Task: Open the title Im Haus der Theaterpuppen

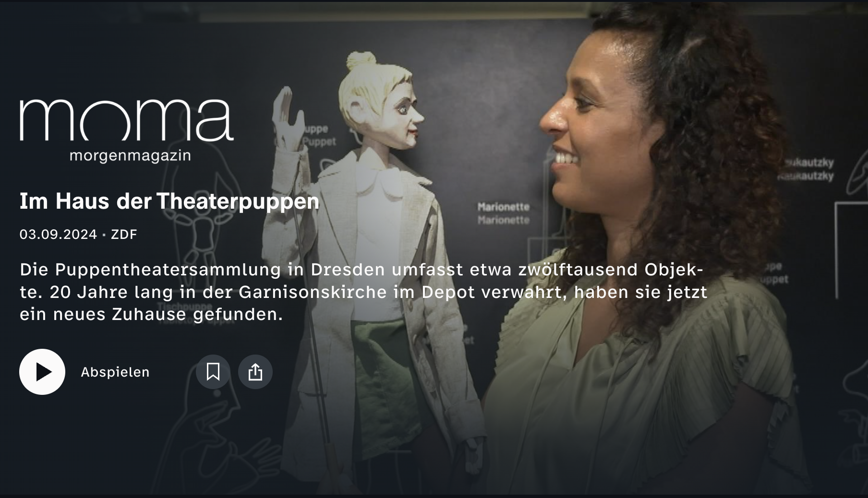Action: click(169, 201)
